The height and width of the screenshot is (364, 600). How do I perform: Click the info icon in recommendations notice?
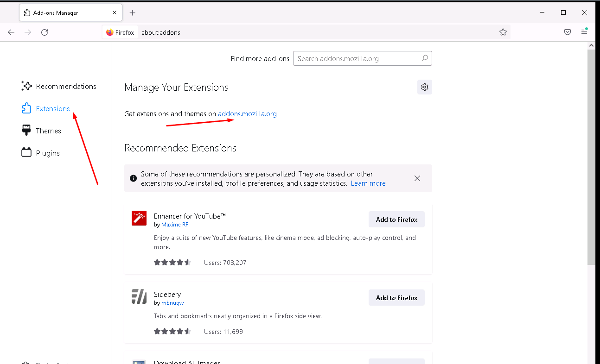(x=133, y=178)
